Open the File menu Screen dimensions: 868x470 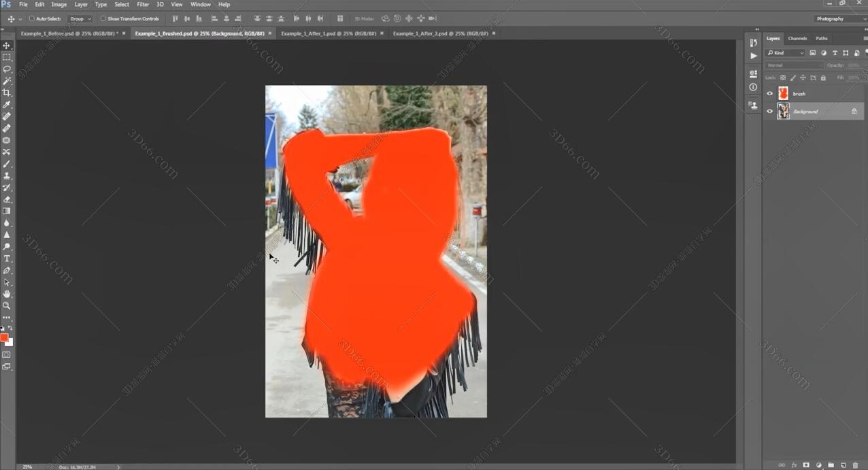tap(23, 5)
